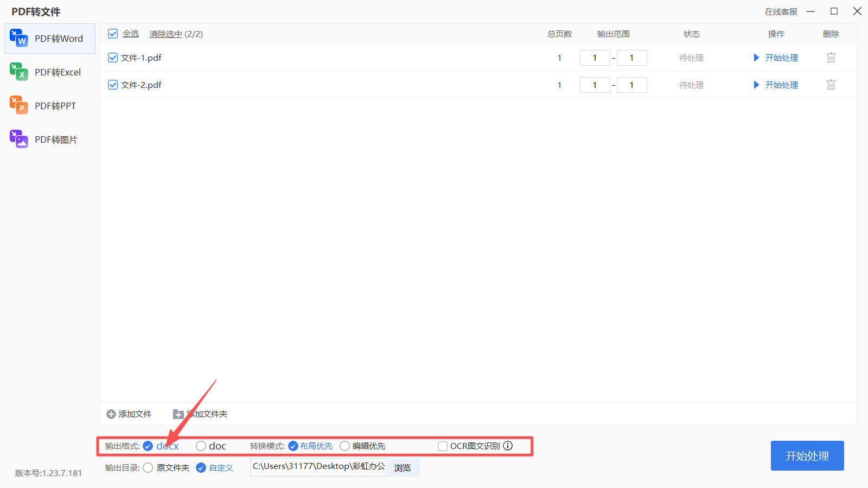Select doc output format
The width and height of the screenshot is (868, 488).
[x=201, y=446]
